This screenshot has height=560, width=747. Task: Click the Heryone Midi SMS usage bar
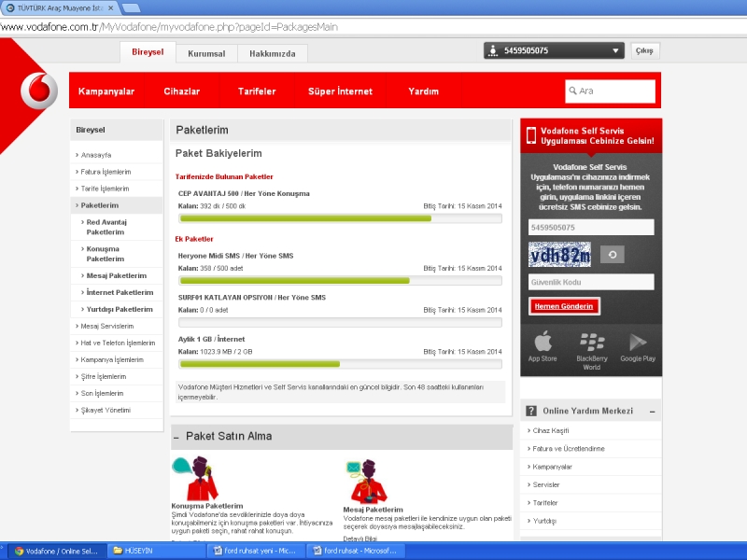(x=340, y=281)
